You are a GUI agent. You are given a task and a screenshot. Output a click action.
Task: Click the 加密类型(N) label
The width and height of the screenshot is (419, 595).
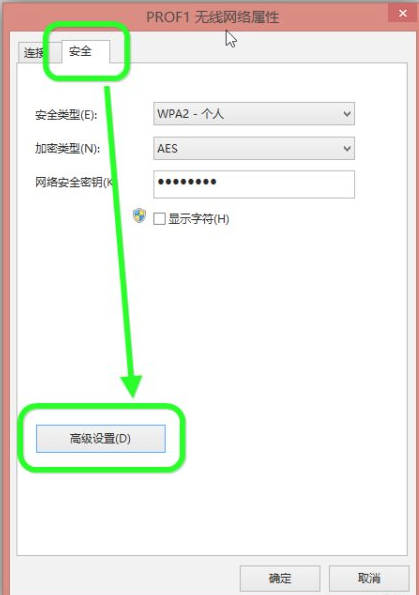point(67,148)
